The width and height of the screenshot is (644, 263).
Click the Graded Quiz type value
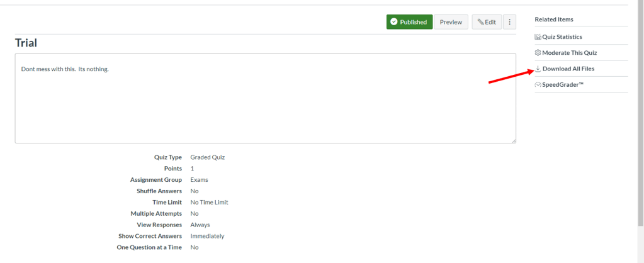207,157
